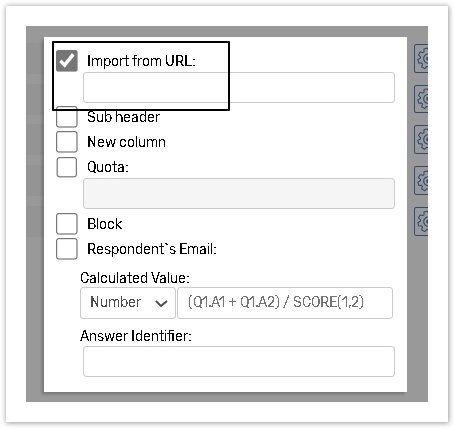The width and height of the screenshot is (454, 428).
Task: Open the Number type dropdown
Action: coord(128,303)
